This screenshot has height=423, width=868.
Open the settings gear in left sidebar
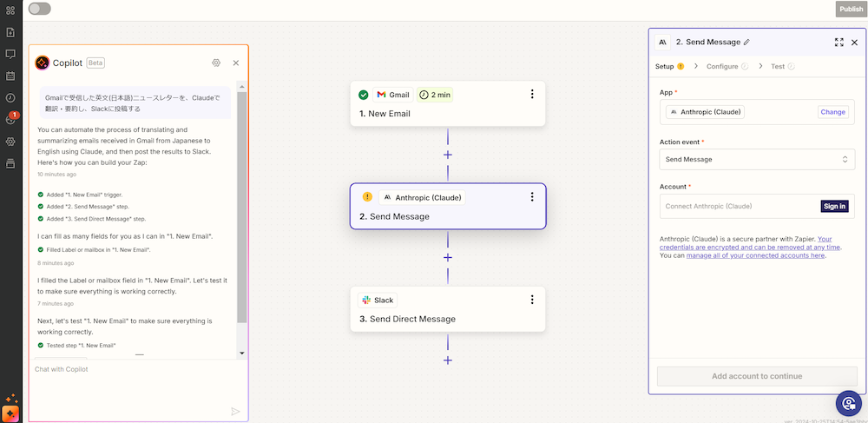(x=10, y=142)
